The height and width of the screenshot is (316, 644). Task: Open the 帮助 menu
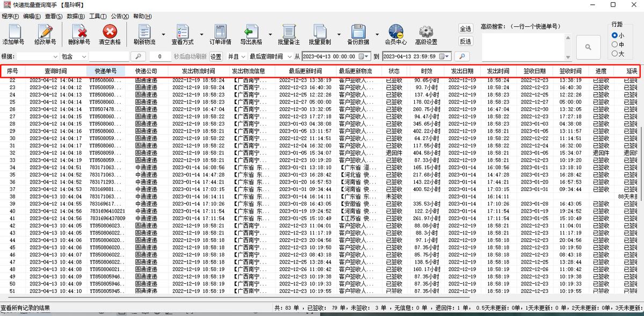pos(142,16)
